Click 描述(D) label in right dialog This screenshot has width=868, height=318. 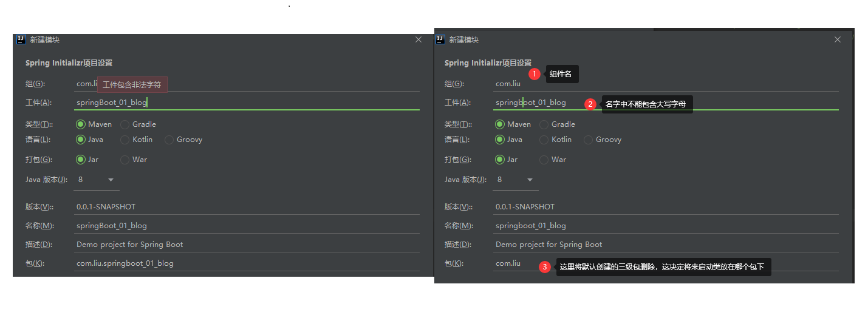tap(458, 245)
